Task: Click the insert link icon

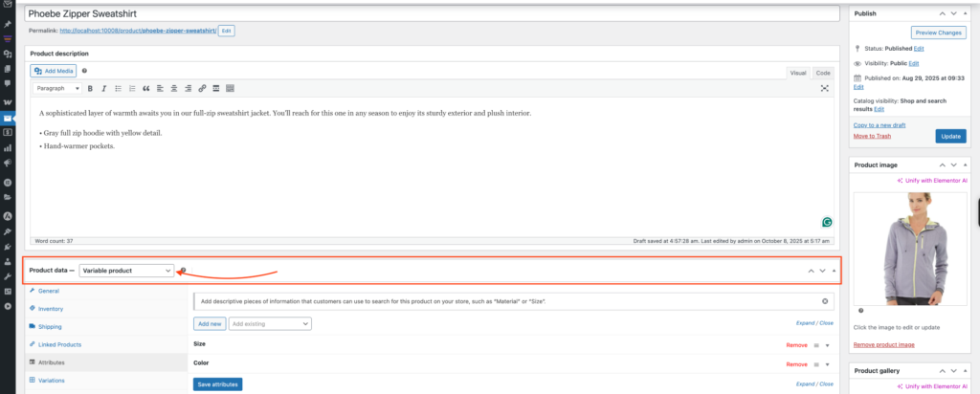Action: coord(202,88)
